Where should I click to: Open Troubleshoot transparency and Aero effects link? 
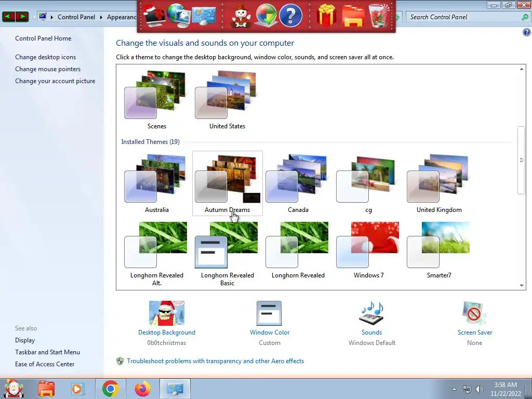[215, 361]
